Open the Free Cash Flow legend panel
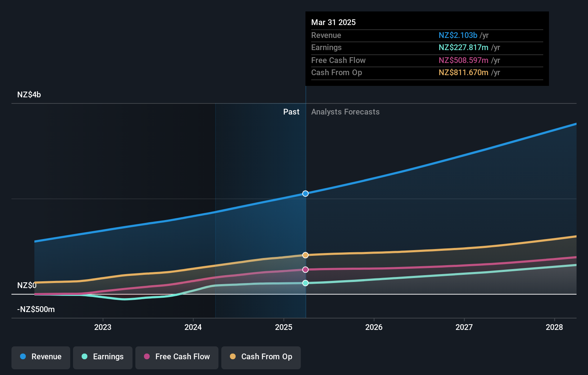 point(177,357)
